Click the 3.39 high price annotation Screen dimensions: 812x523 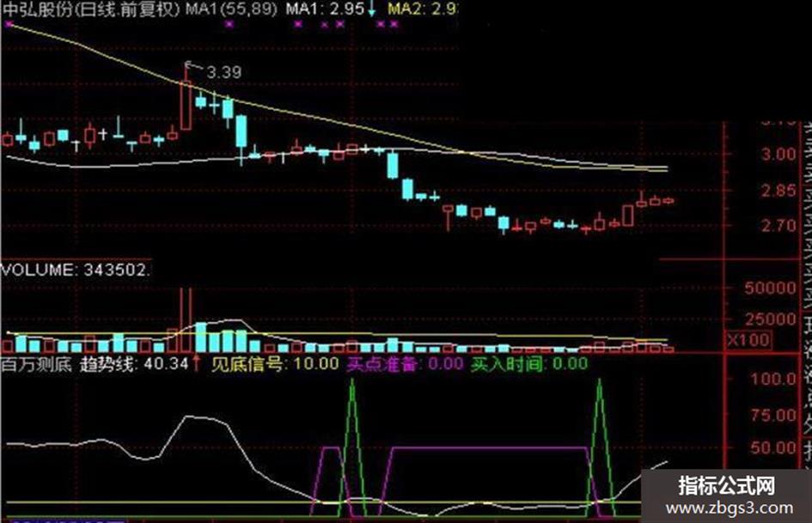(x=223, y=72)
